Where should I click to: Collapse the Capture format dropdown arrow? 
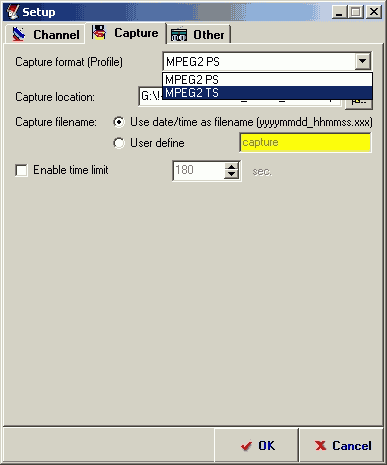click(362, 61)
